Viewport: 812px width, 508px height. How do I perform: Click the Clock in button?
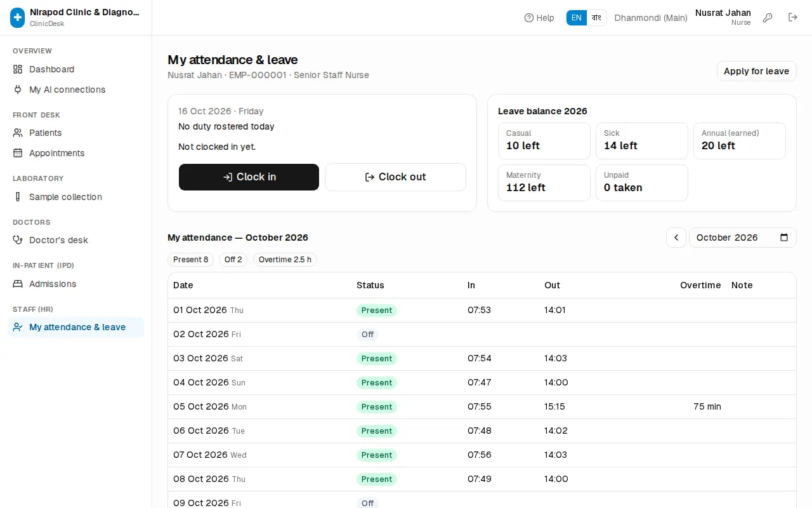coord(249,177)
